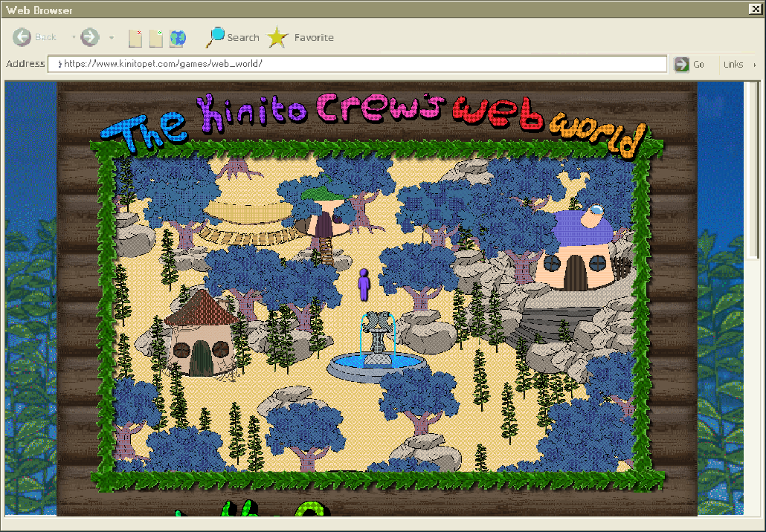Expand the Back button history dropdown arrow
This screenshot has height=532, width=766.
point(73,38)
